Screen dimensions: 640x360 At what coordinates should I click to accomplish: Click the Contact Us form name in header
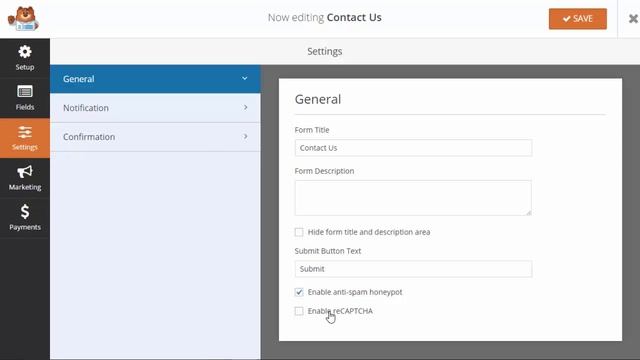(x=354, y=18)
